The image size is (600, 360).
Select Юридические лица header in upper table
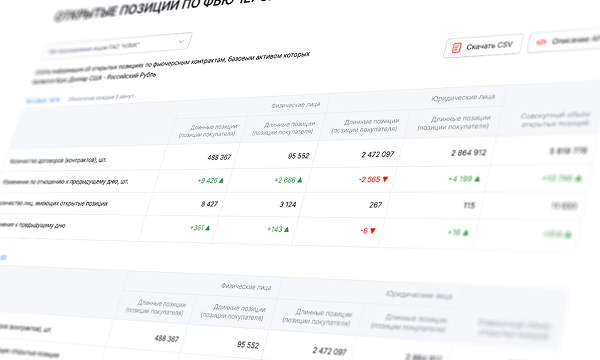463,98
